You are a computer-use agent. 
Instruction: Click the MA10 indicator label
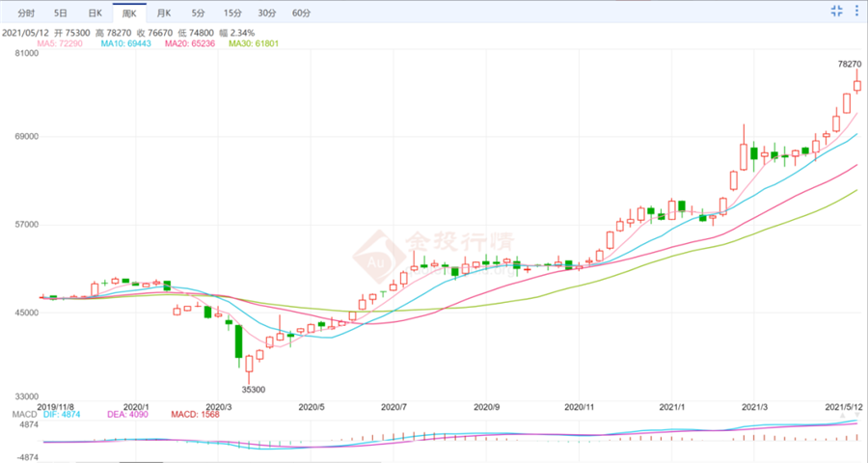pos(126,45)
